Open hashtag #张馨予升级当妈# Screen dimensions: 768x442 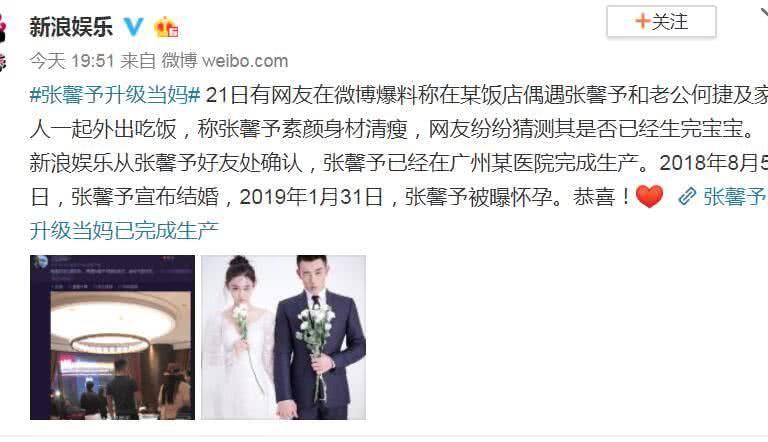pyautogui.click(x=115, y=95)
